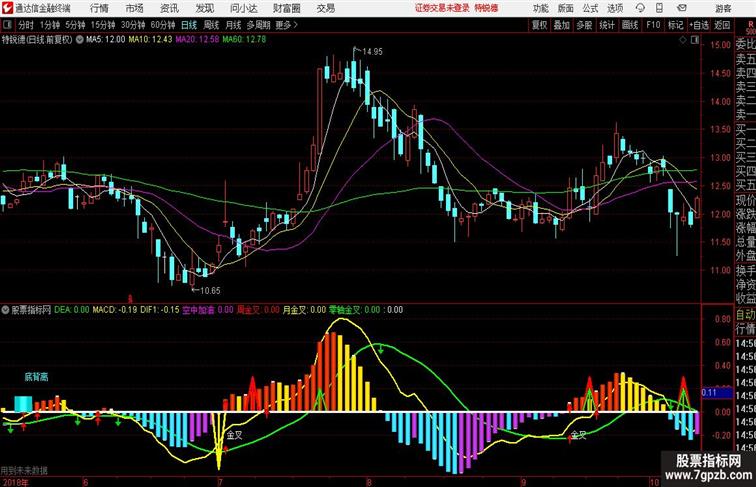Click the 14.95 high price marker
This screenshot has height=487, width=756.
click(372, 52)
